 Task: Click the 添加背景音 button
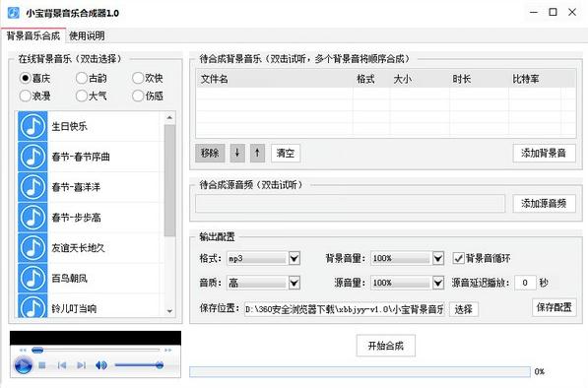pos(544,153)
